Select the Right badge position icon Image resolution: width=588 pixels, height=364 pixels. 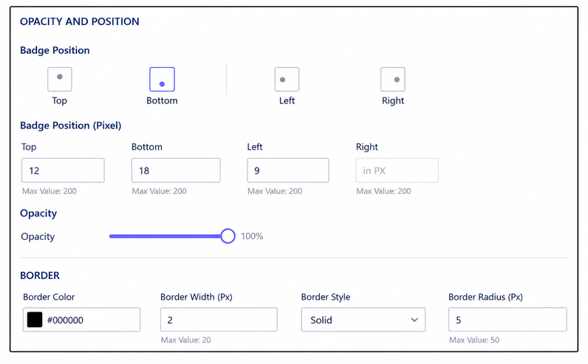click(x=393, y=79)
